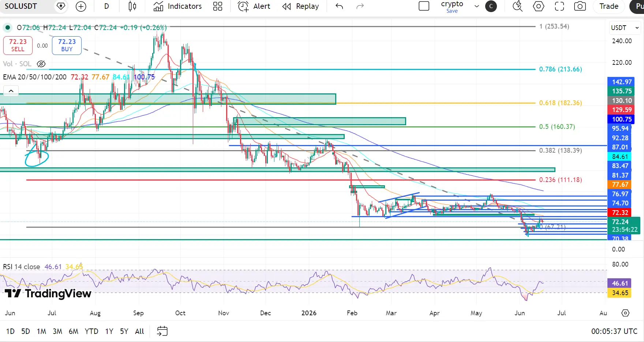This screenshot has width=644, height=342.
Task: Open the candlestick chart style menu
Action: 132,6
